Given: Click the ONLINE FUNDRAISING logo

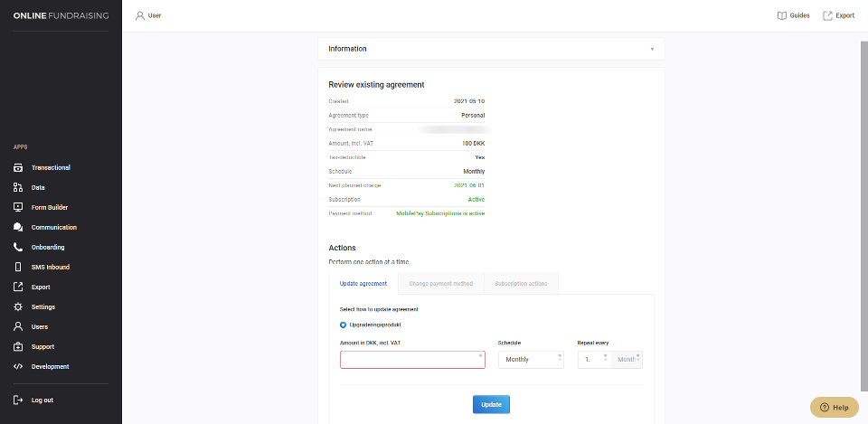Looking at the screenshot, I should pyautogui.click(x=61, y=16).
